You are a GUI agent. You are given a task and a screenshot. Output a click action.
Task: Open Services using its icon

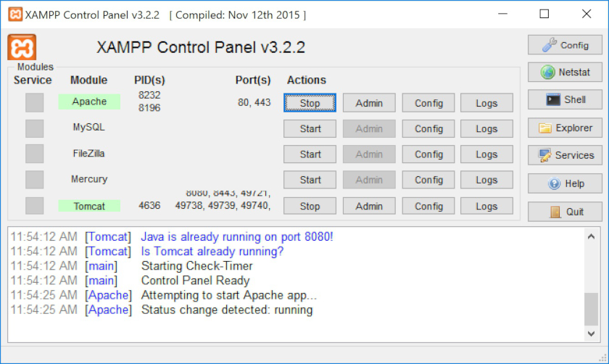[544, 155]
